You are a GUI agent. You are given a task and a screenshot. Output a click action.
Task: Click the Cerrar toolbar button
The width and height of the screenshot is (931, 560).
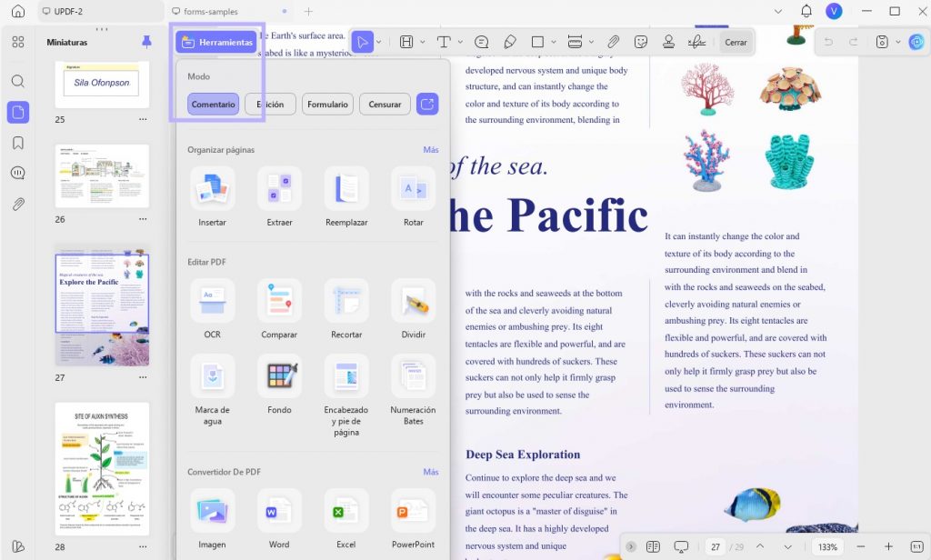coord(736,42)
